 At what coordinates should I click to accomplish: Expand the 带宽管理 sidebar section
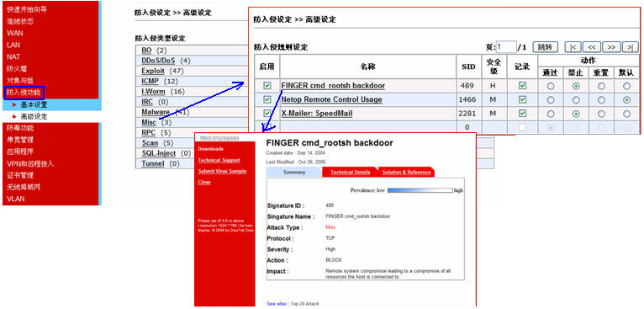coord(19,140)
